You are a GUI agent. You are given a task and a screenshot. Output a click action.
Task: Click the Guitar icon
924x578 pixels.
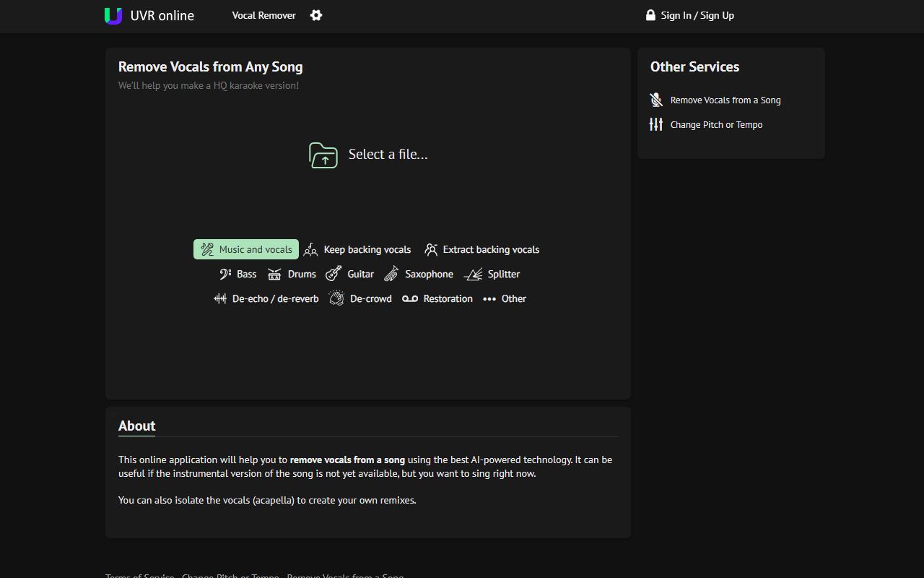[334, 274]
